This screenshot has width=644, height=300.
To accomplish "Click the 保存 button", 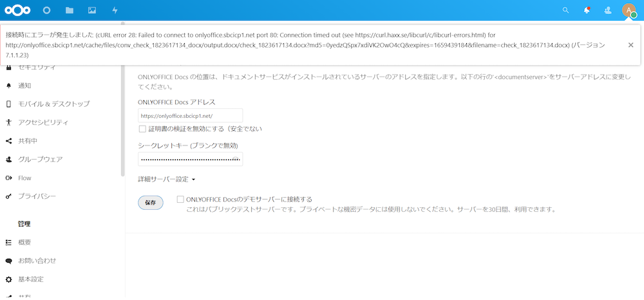I will pos(150,203).
